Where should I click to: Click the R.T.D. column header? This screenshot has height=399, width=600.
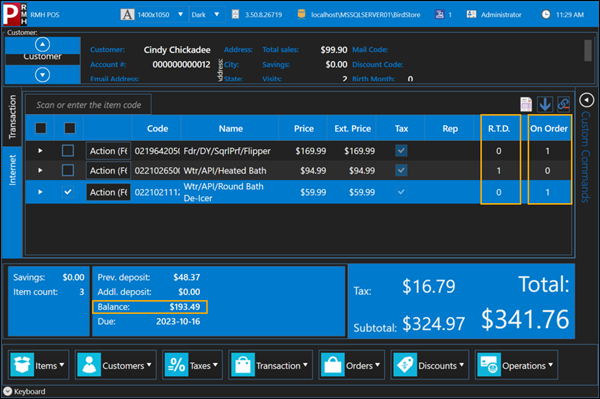pos(499,129)
